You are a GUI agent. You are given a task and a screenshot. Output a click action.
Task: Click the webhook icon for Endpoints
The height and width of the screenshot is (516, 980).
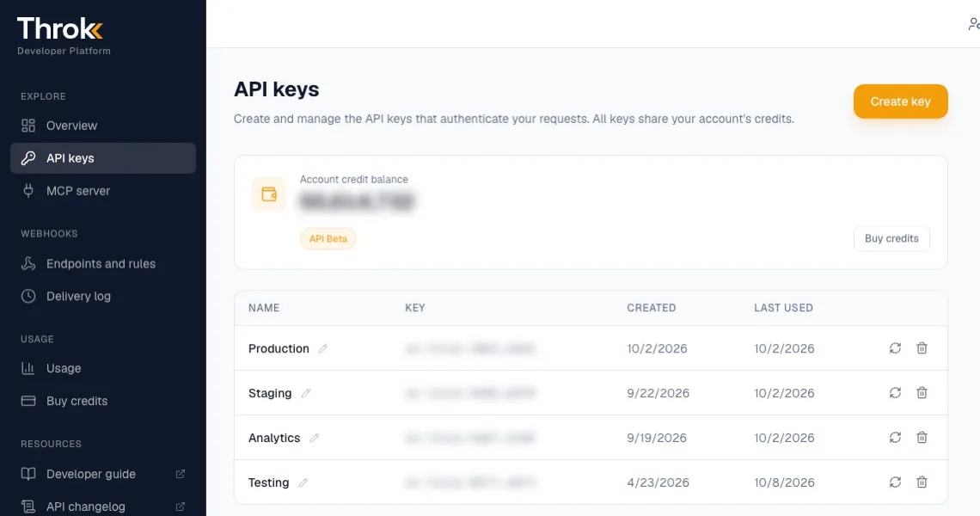pos(28,264)
